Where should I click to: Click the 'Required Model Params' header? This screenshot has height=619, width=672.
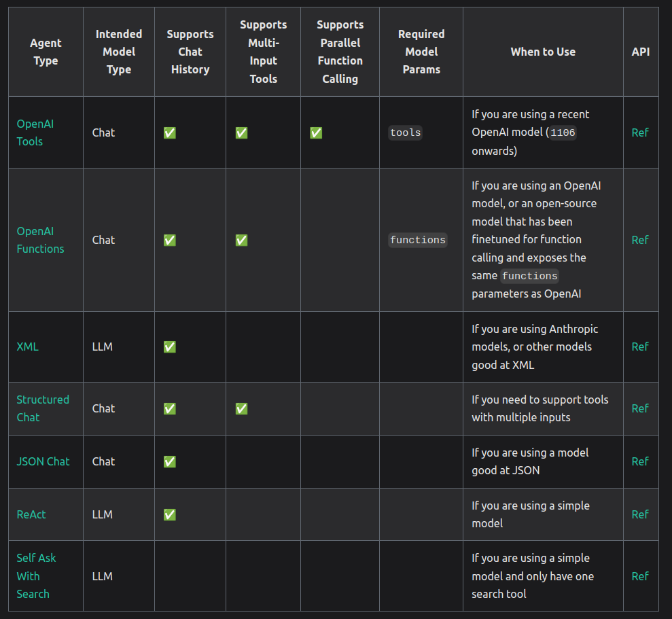coord(421,52)
